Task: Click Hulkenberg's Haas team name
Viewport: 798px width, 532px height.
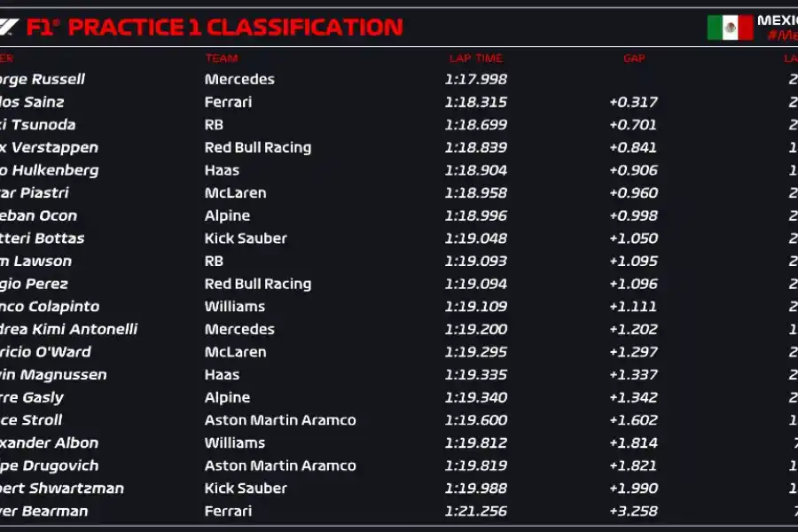Action: pyautogui.click(x=222, y=170)
